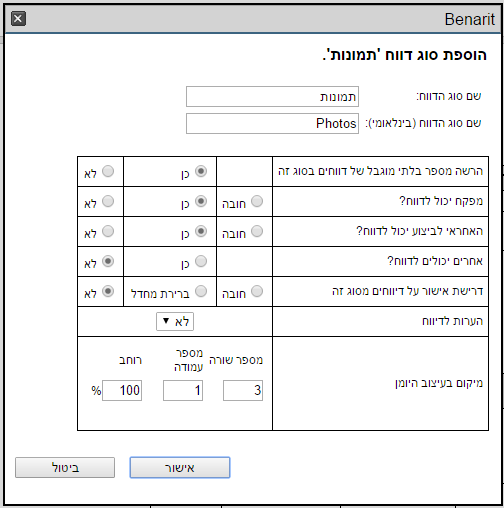The height and width of the screenshot is (508, 504).
Task: Click the 'שם סוג הדווח' name field
Action: click(272, 97)
